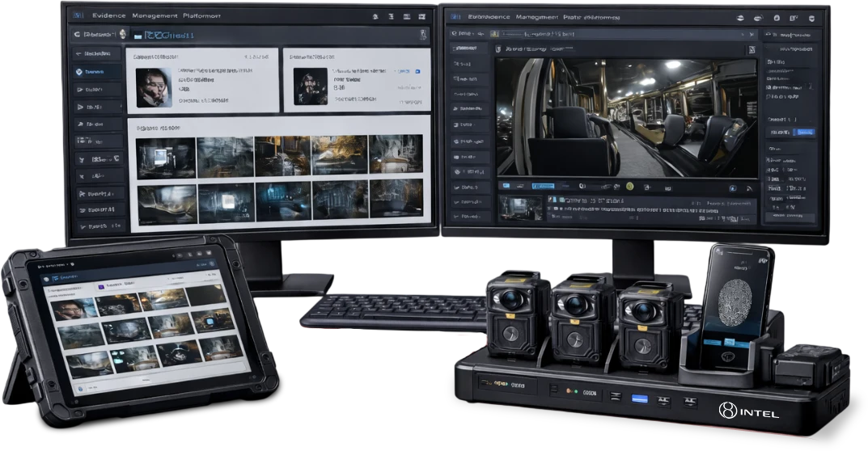Select first thumbnail in left monitor gallery top row
The image size is (868, 451).
click(166, 157)
